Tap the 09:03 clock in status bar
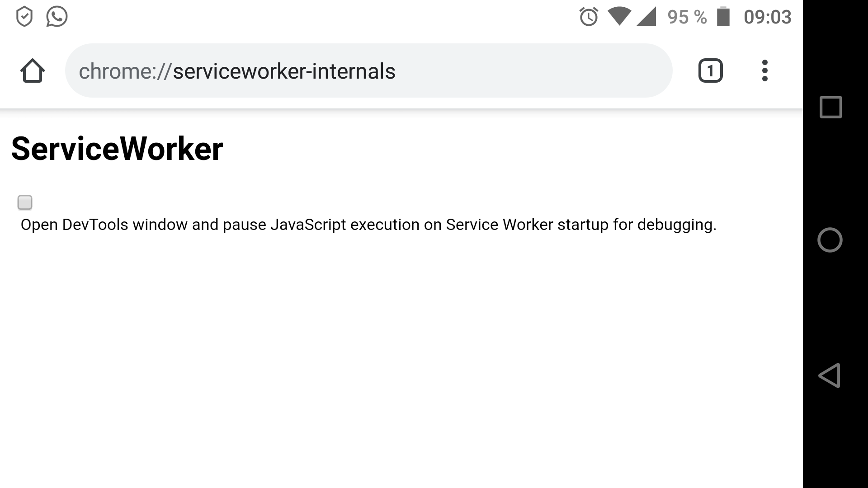Screen dimensions: 868x488 768,17
